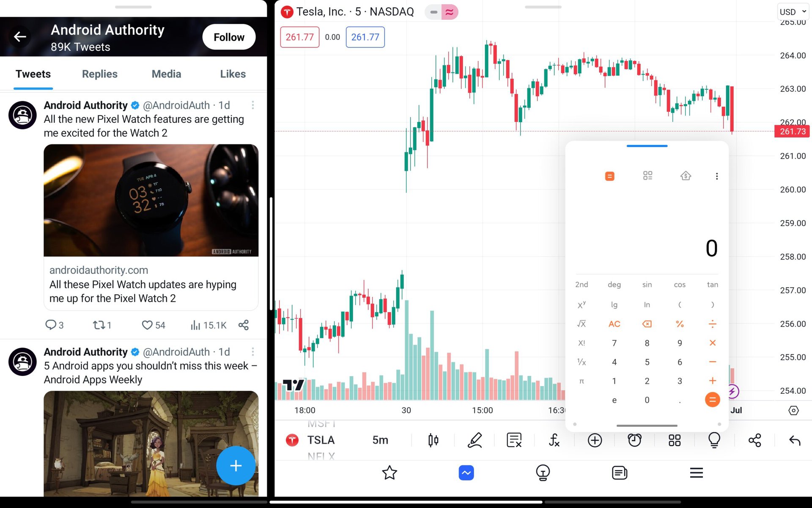Image resolution: width=812 pixels, height=508 pixels.
Task: Open the ideas lightbulb icon in the chart toolbar
Action: pos(714,440)
